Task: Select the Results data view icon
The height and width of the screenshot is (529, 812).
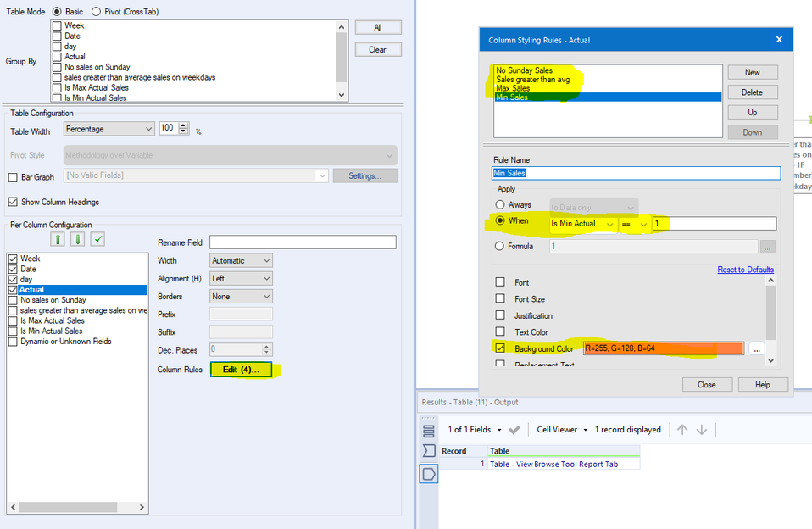Action: point(429,474)
